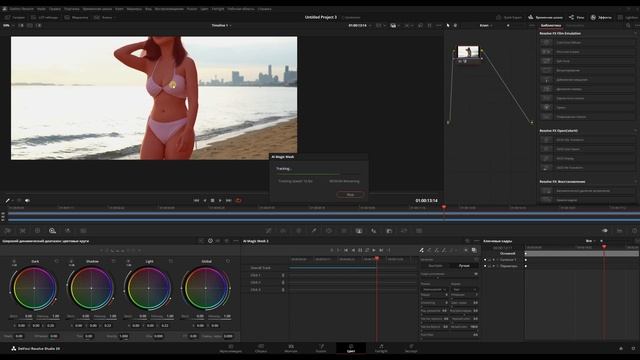Viewport: 640px width, 360px height.
Task: Toggle the viewer audio mute speaker icon
Action: coord(27,200)
